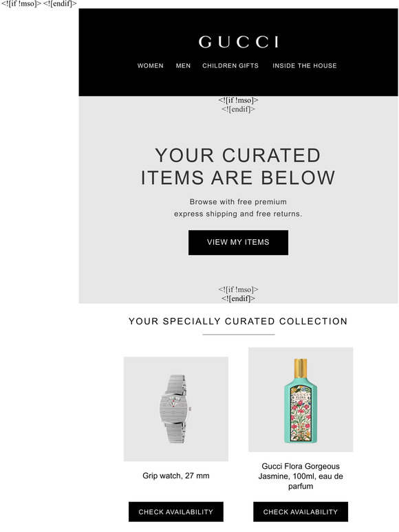The width and height of the screenshot is (399, 532).
Task: Open the Gucci Flora perfume bottle image
Action: (x=301, y=399)
